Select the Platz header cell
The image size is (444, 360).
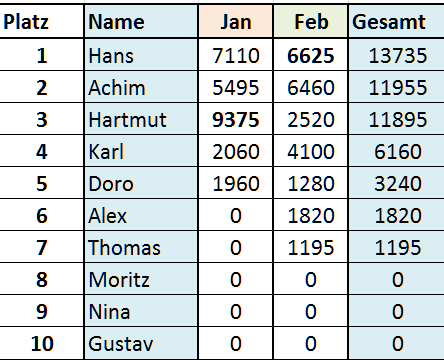pyautogui.click(x=42, y=22)
